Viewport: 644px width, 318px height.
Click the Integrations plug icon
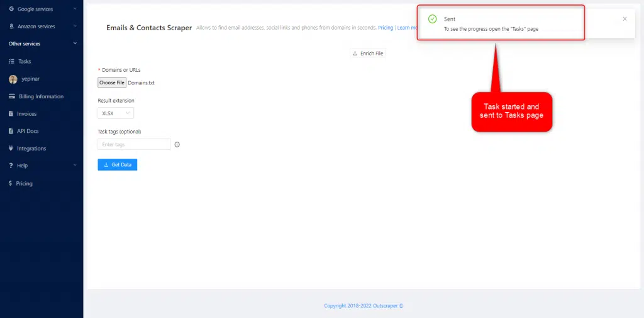point(11,149)
